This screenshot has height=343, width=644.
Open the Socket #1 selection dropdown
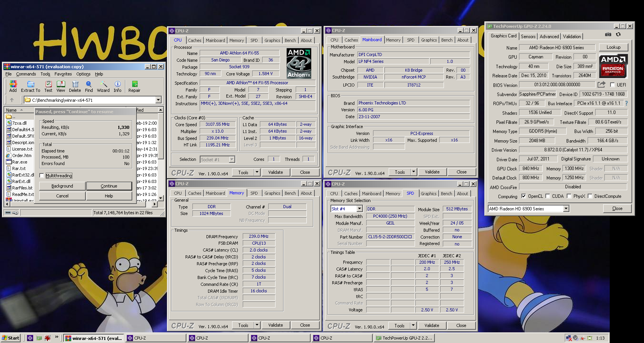tap(232, 159)
